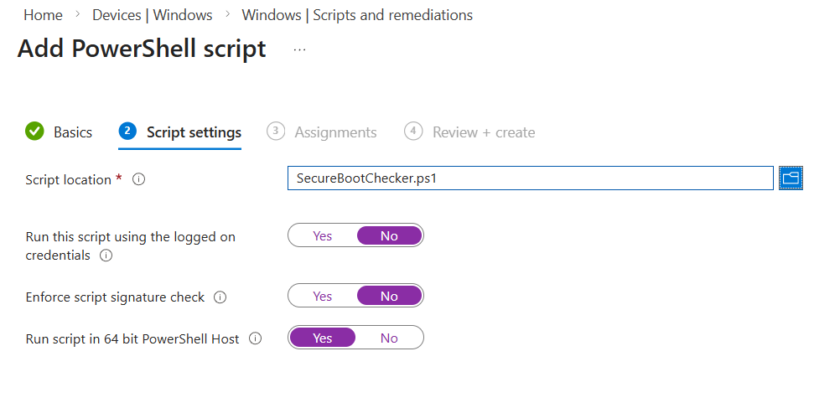Screen dimensions: 840x408
Task: Navigate to Home breadcrumb link
Action: [x=42, y=15]
